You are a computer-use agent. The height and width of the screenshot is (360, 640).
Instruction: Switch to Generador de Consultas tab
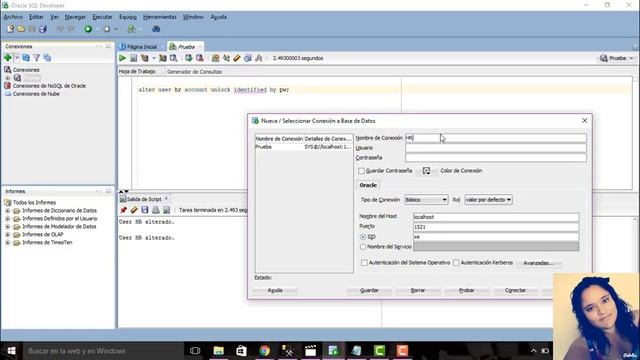click(194, 71)
